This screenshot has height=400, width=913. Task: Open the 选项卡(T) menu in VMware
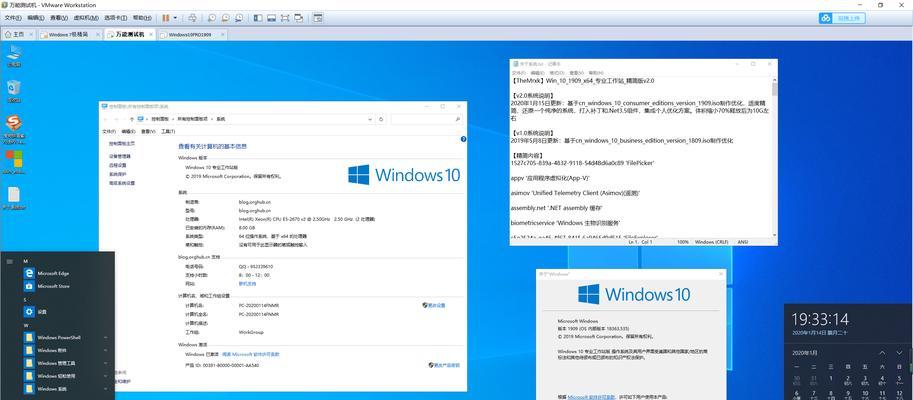pyautogui.click(x=114, y=18)
